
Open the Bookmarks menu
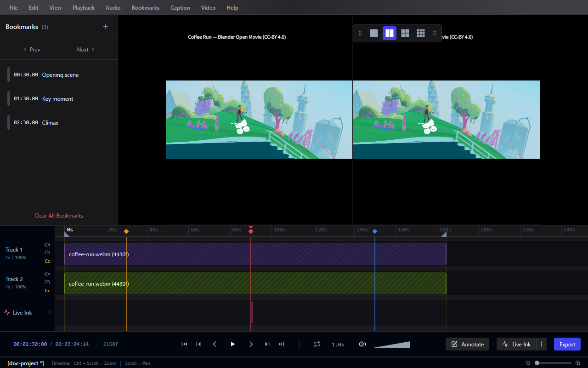[145, 7]
